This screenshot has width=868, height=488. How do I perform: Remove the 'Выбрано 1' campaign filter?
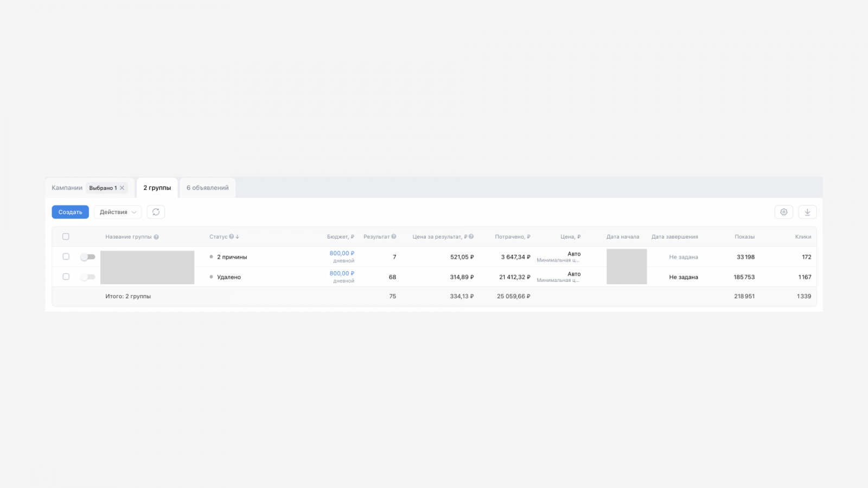click(x=122, y=188)
